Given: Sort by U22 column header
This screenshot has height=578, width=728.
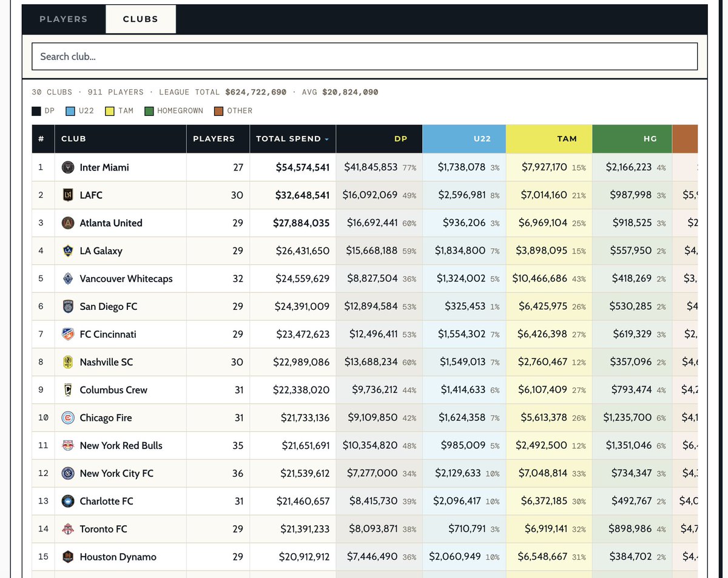Looking at the screenshot, I should pyautogui.click(x=463, y=139).
